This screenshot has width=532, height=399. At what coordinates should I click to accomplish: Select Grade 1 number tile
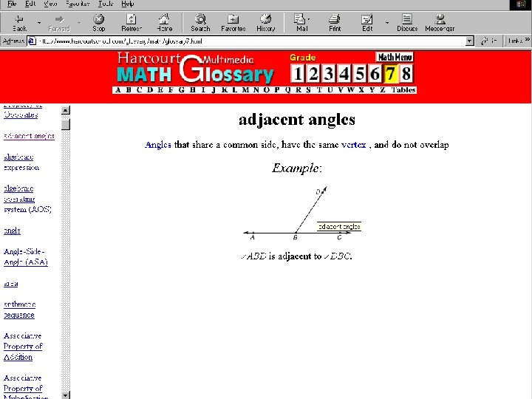298,74
